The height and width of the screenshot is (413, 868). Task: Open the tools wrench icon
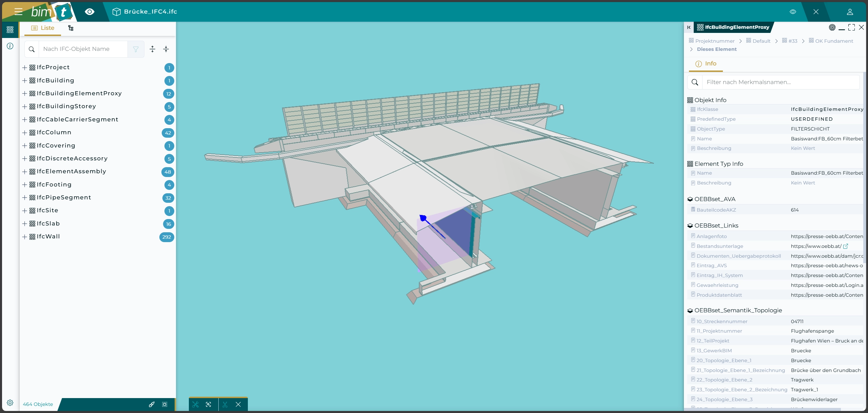(195, 404)
